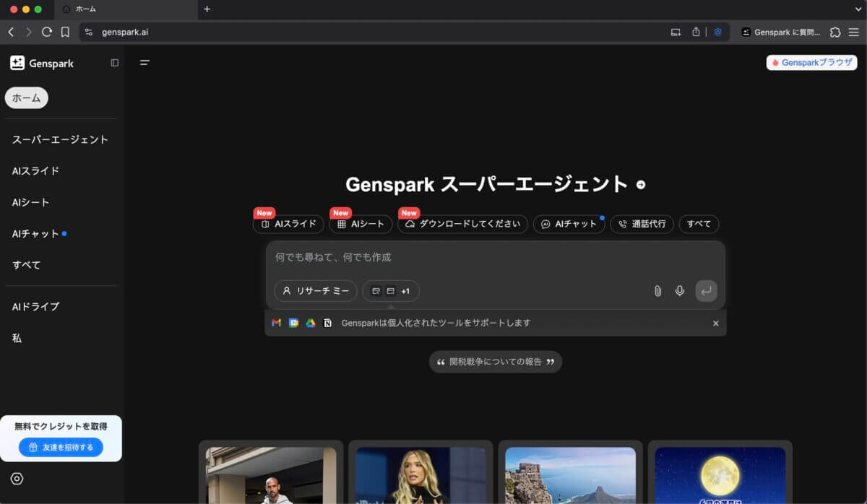This screenshot has height=504, width=867.
Task: Click the すべて chip above the prompt
Action: coord(699,224)
